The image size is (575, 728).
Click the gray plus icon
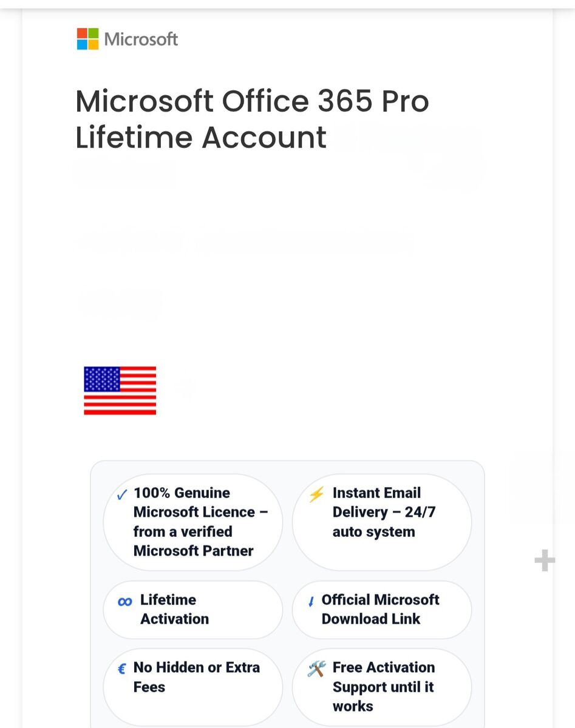545,561
